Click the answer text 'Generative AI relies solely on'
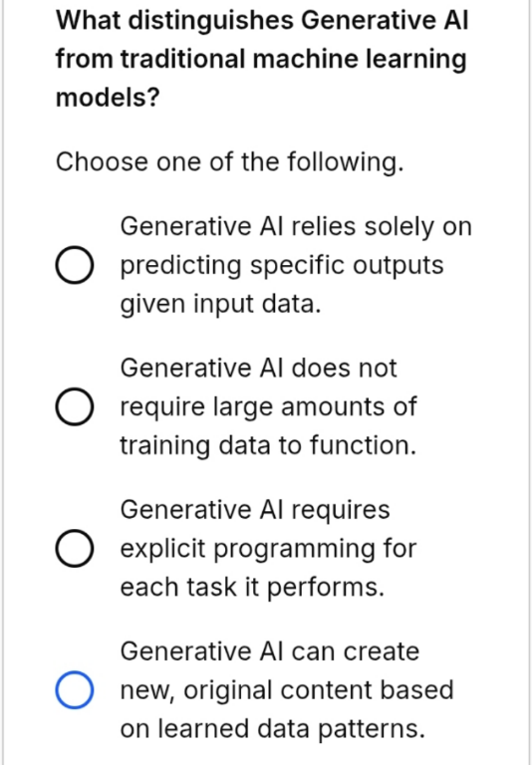 296,227
